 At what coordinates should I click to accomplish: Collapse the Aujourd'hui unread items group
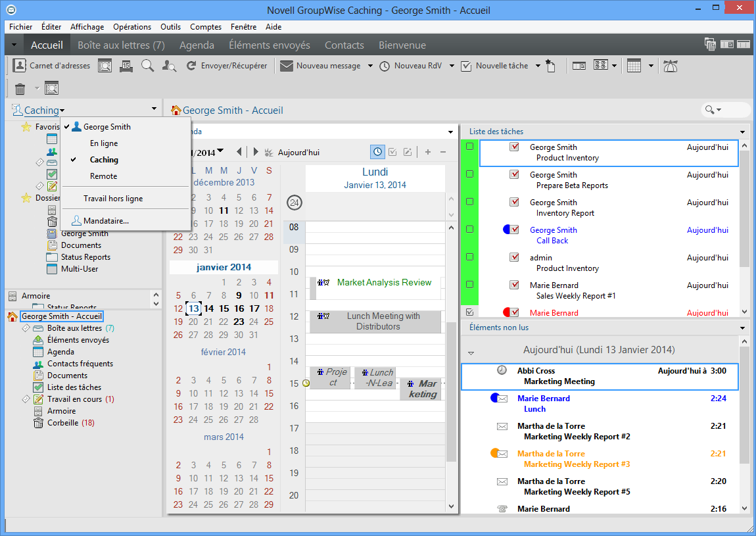pos(471,353)
